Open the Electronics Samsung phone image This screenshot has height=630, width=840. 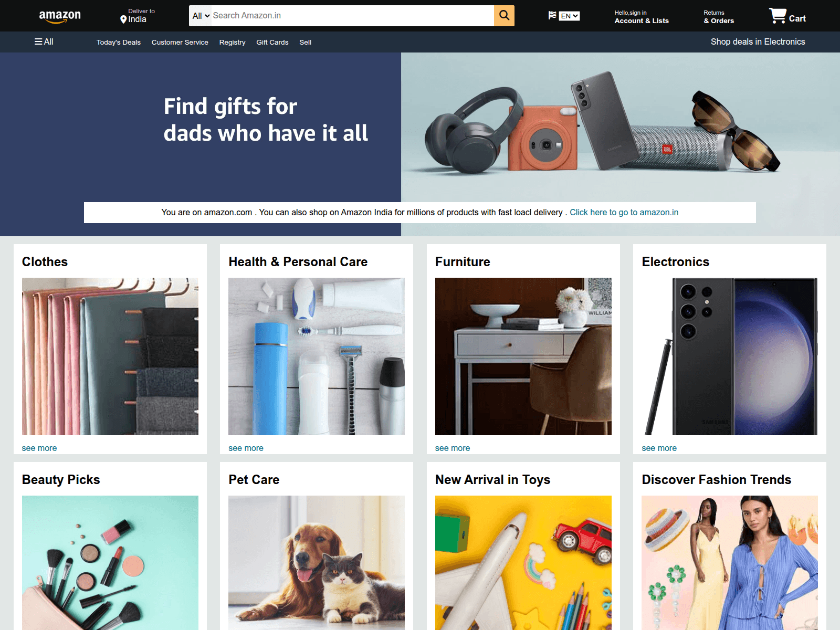[730, 356]
